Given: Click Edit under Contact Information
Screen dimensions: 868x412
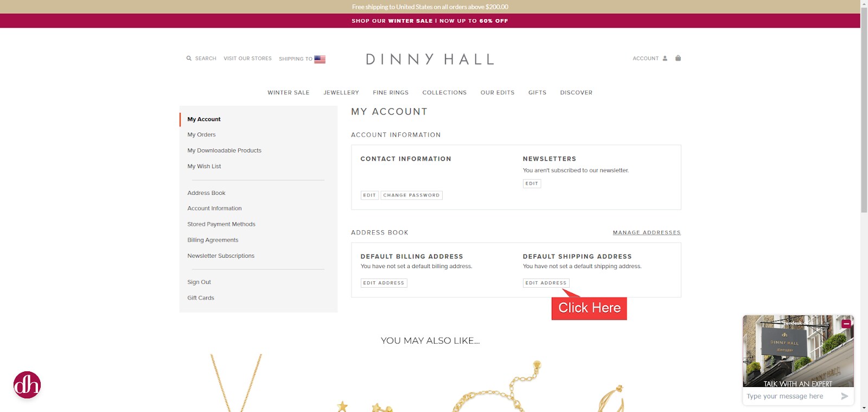Looking at the screenshot, I should pos(369,195).
